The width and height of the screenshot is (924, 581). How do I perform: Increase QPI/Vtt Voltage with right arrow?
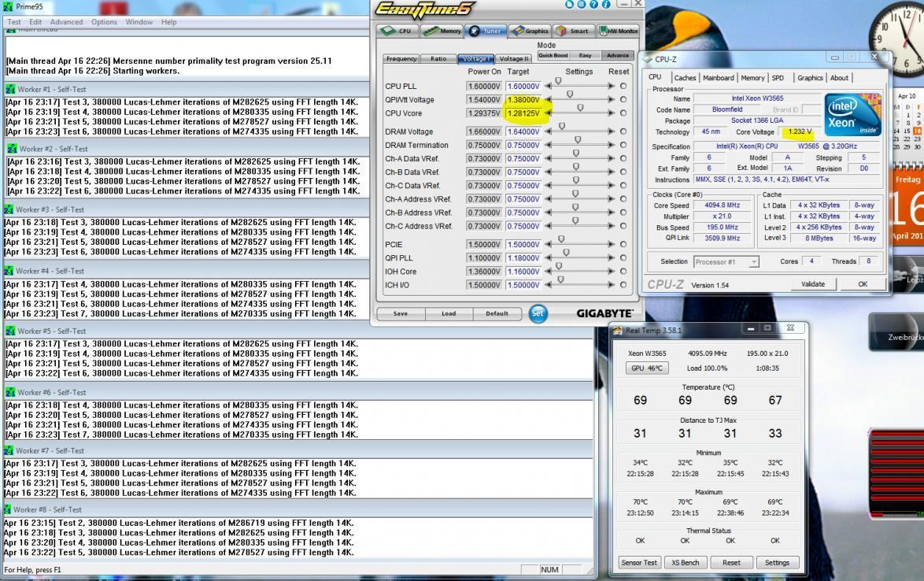(x=611, y=99)
